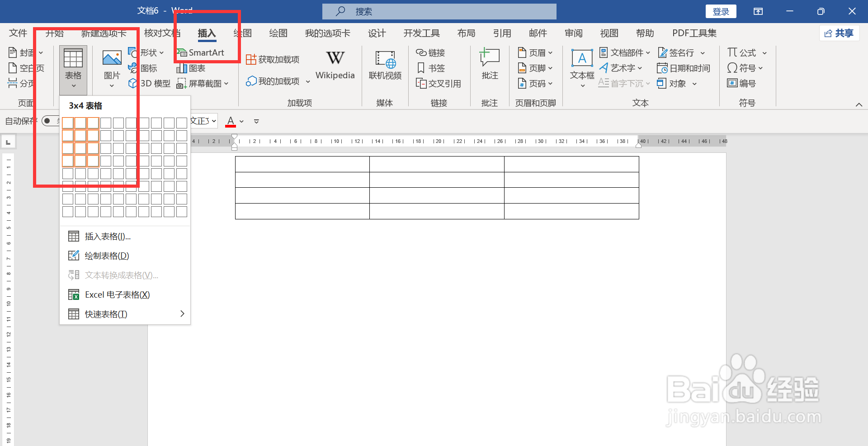The height and width of the screenshot is (446, 868).
Task: Open the 形状 shapes dropdown
Action: click(x=146, y=53)
